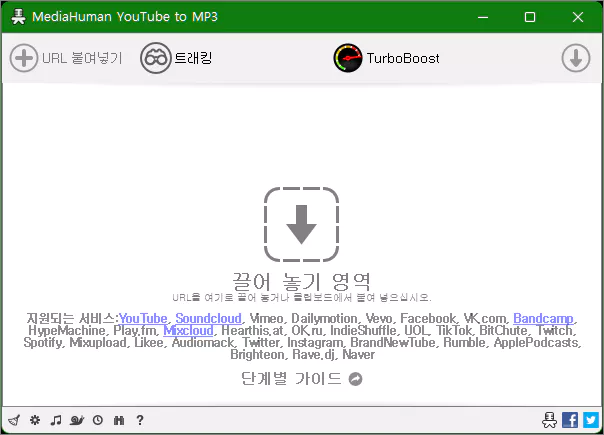The width and height of the screenshot is (604, 435).
Task: Click the URL 붙여넣기 text label
Action: pos(82,58)
